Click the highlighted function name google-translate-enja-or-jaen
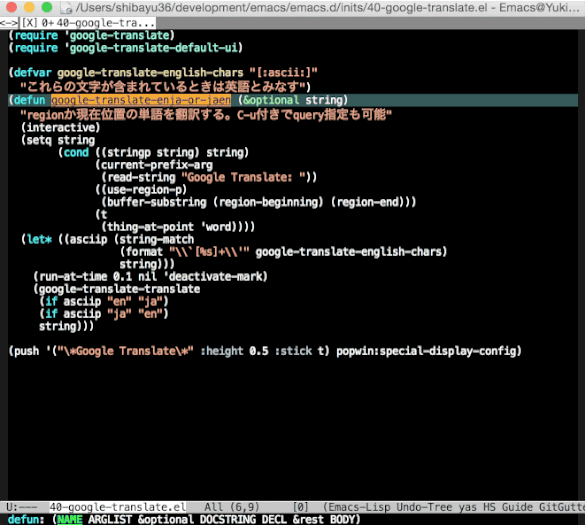586x525 pixels. (x=141, y=100)
